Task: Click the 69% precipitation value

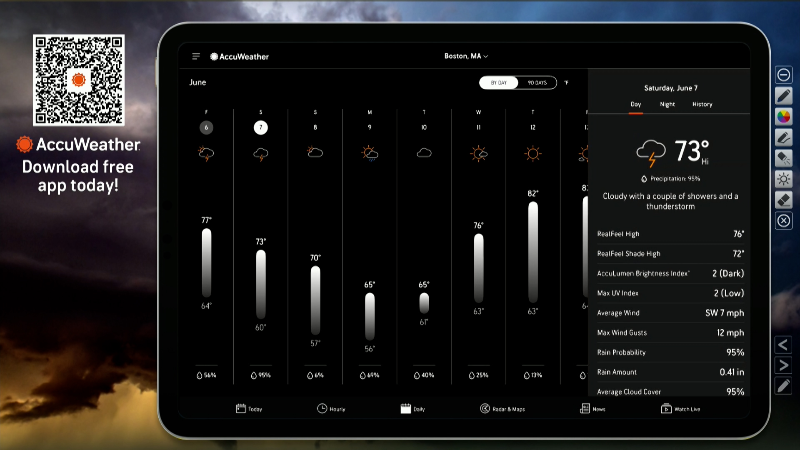Action: point(369,375)
